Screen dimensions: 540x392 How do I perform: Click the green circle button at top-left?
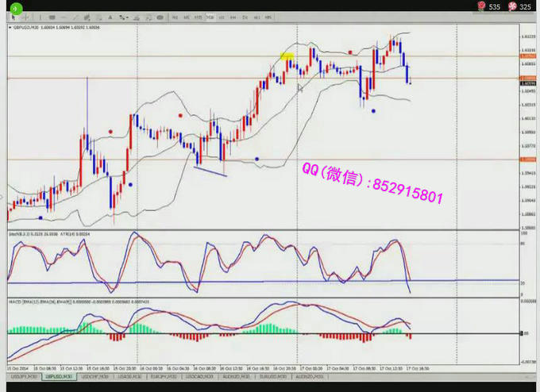click(x=15, y=7)
